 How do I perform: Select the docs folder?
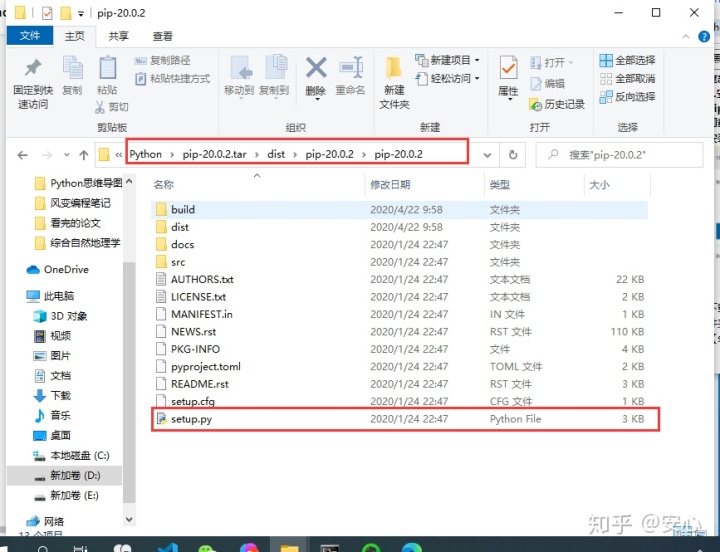tap(399, 244)
